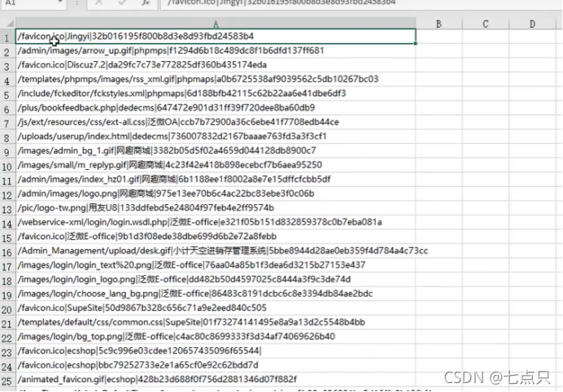Select row 12 header
This screenshot has height=392, width=563.
(x=7, y=194)
